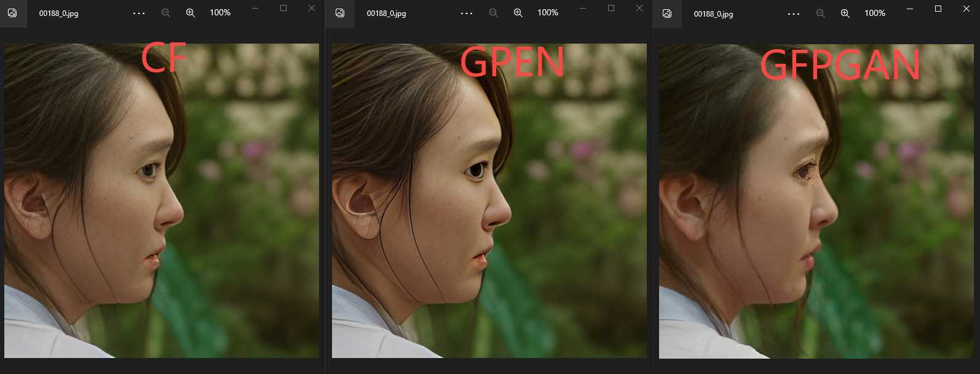The width and height of the screenshot is (980, 374).
Task: Zoom in on the GPEN window image
Action: click(x=518, y=13)
